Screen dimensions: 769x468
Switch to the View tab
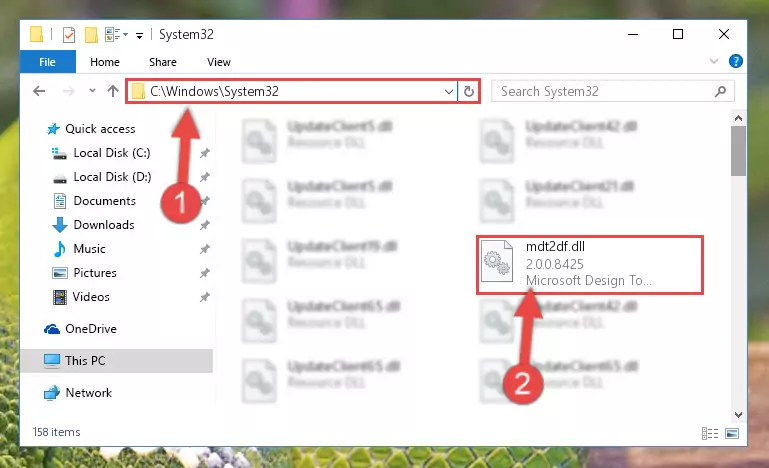point(219,62)
